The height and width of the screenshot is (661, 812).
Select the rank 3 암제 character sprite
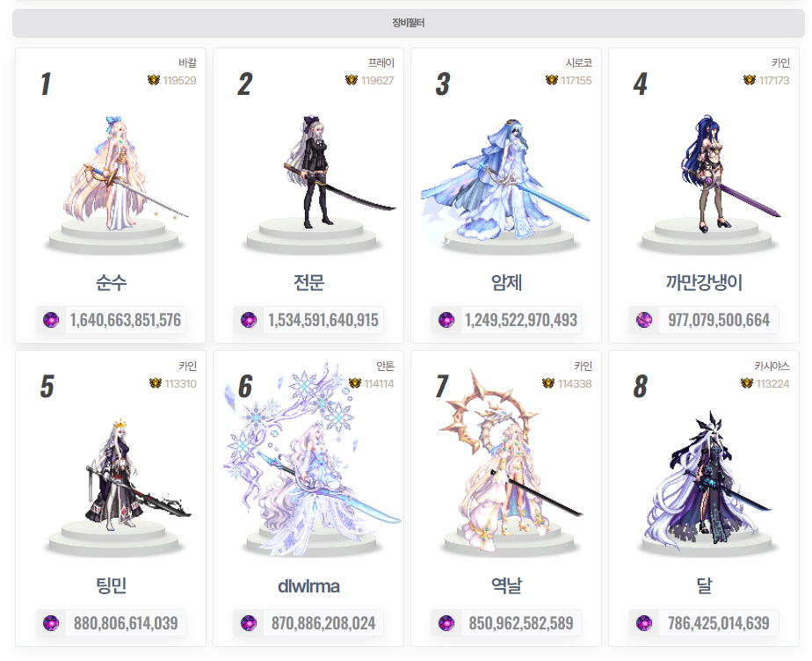pos(505,180)
